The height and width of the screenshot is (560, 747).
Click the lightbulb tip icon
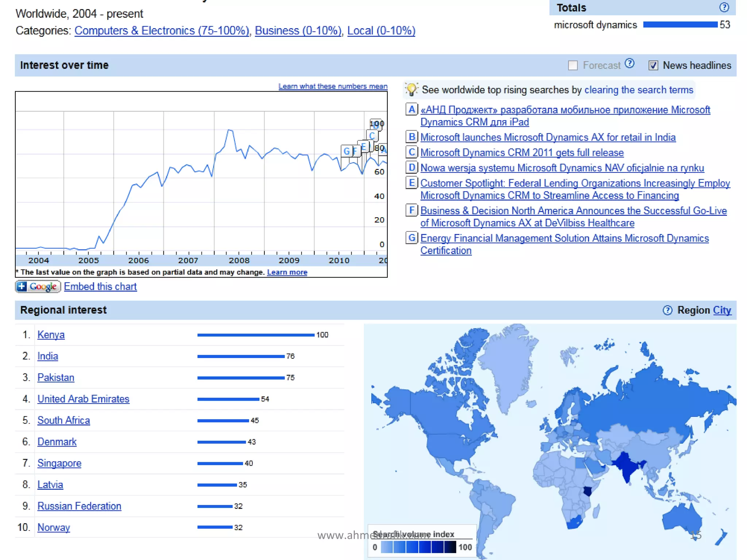tap(411, 89)
